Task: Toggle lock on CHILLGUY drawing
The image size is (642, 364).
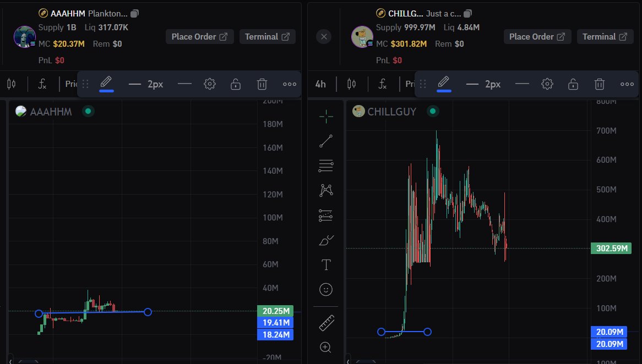Action: (573, 84)
